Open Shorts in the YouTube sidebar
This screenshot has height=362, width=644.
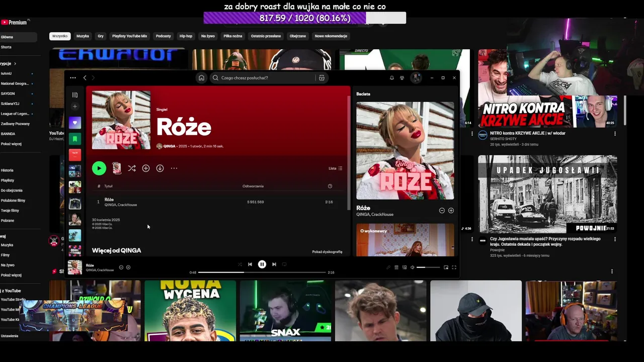(6, 47)
